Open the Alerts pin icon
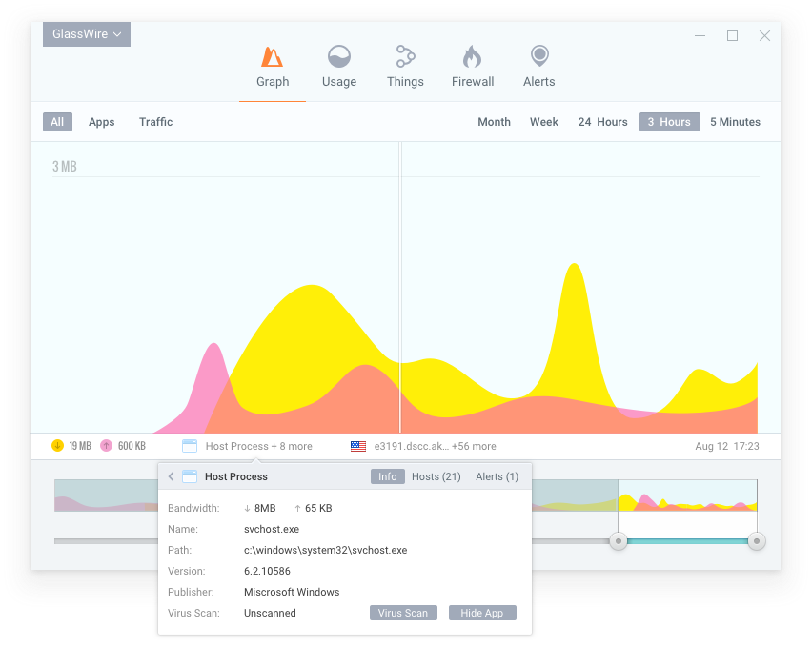This screenshot has height=647, width=812. point(539,56)
